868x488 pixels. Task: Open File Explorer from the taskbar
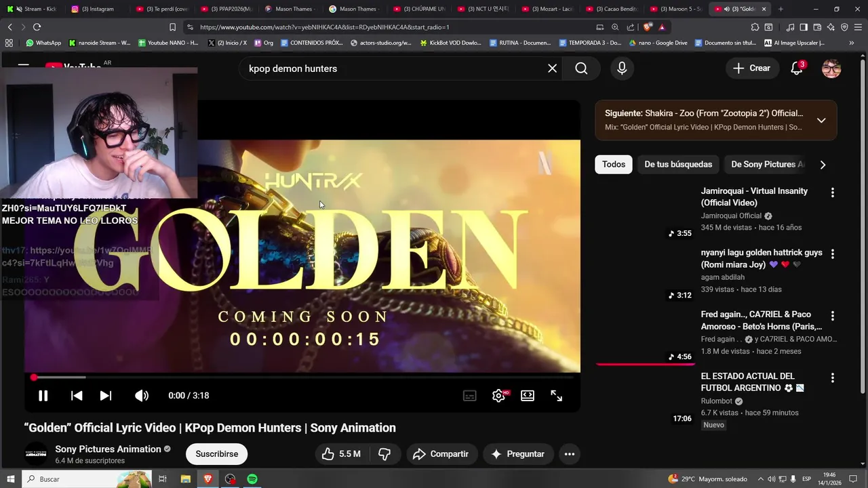[x=185, y=479]
